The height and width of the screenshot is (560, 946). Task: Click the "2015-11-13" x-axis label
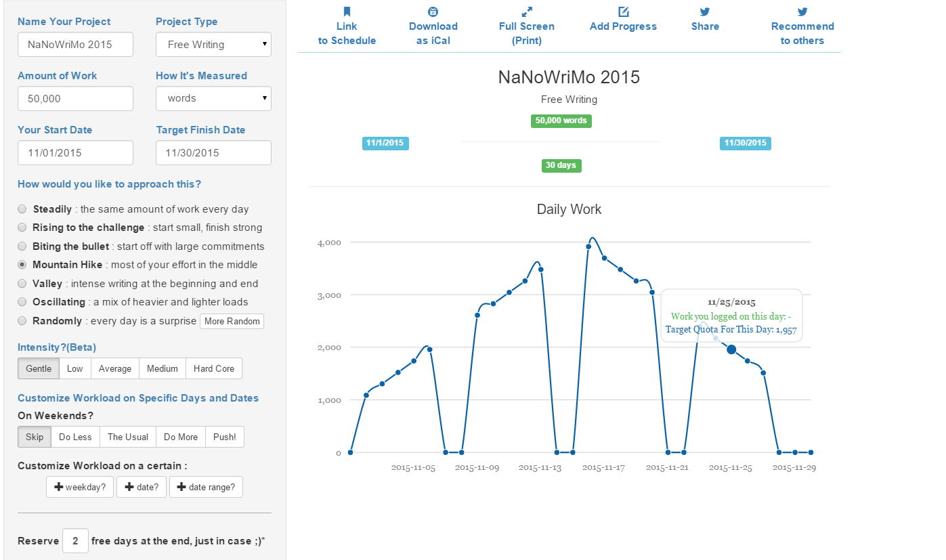pyautogui.click(x=540, y=467)
